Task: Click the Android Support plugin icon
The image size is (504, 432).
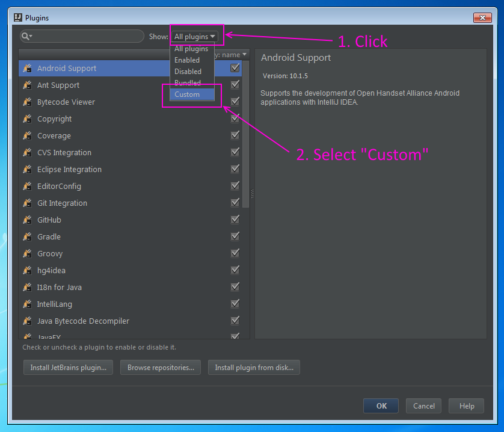Action: (27, 68)
